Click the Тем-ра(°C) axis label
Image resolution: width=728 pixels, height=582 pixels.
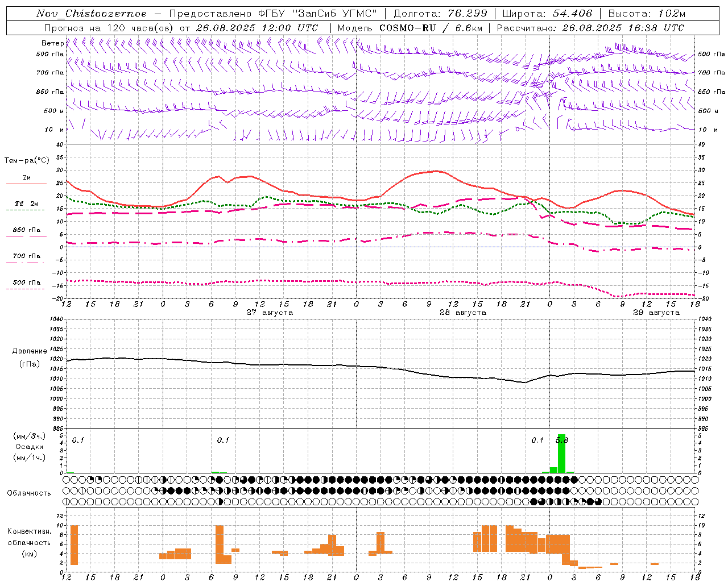pyautogui.click(x=27, y=161)
